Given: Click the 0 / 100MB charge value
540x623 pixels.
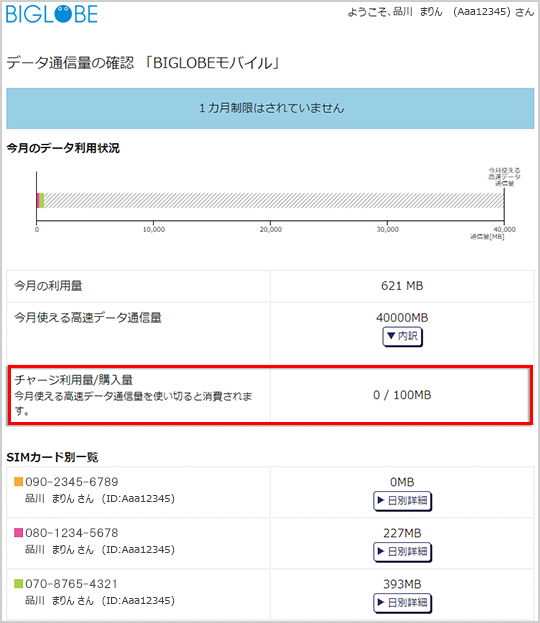Looking at the screenshot, I should click(x=402, y=395).
